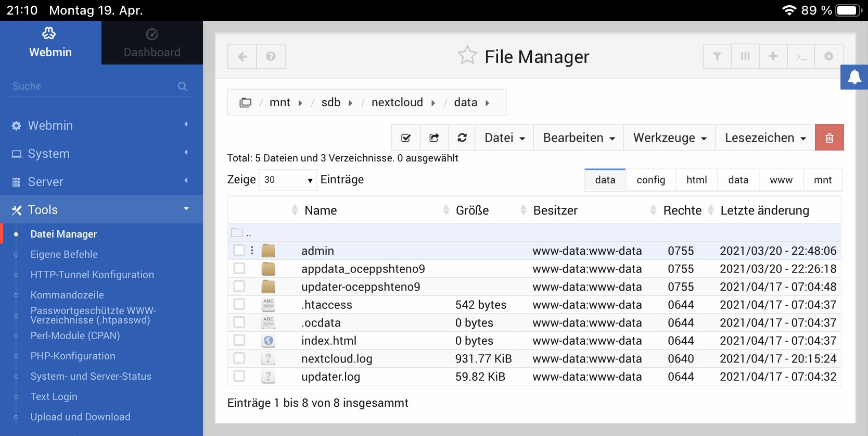Expand the Webmin sidebar section
Viewport: 868px width, 436px height.
tap(101, 126)
